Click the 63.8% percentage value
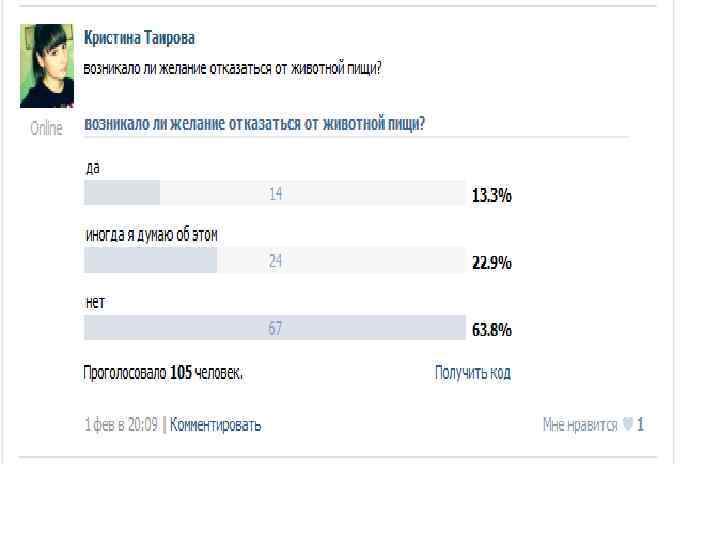The height and width of the screenshot is (540, 720). tap(491, 329)
